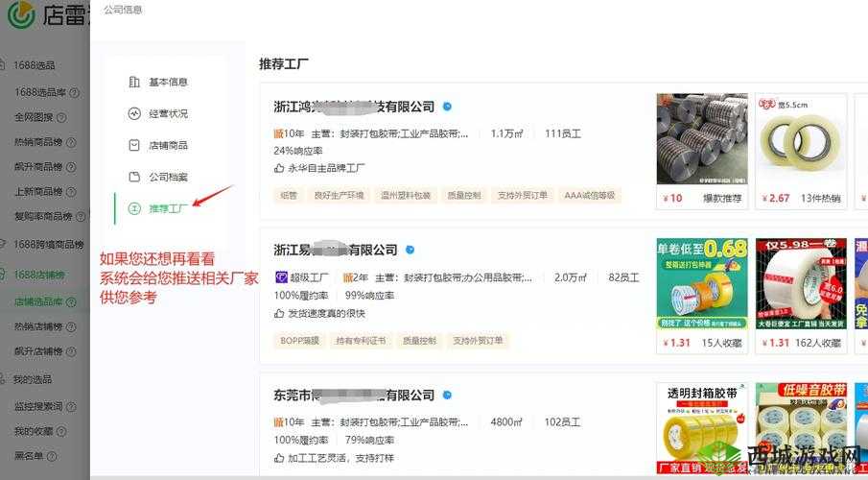Viewport: 868px width, 480px height.
Task: Click thumbs-up icon beside 发货速度真的很快
Action: (279, 313)
